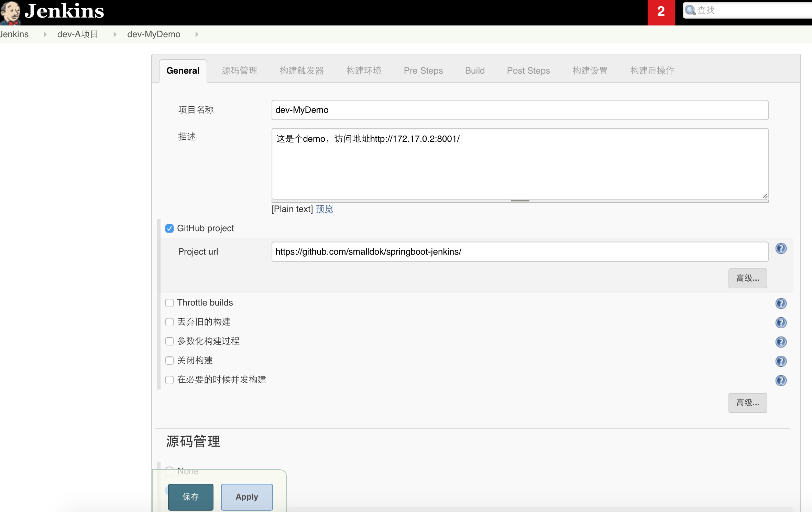Screen dimensions: 812x512
Task: Switch to the 构建触发器 tab
Action: tap(301, 71)
